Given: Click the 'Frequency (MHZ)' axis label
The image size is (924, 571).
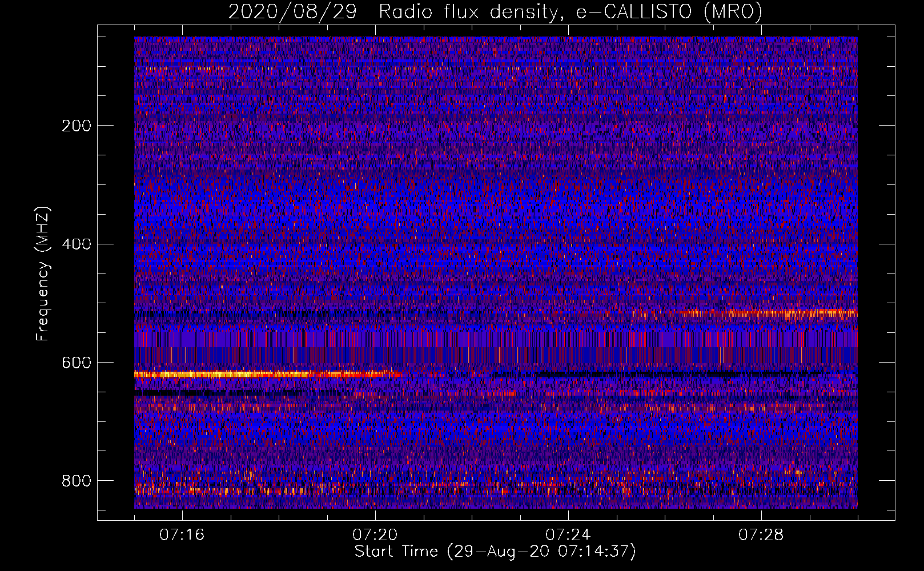Looking at the screenshot, I should pos(42,274).
